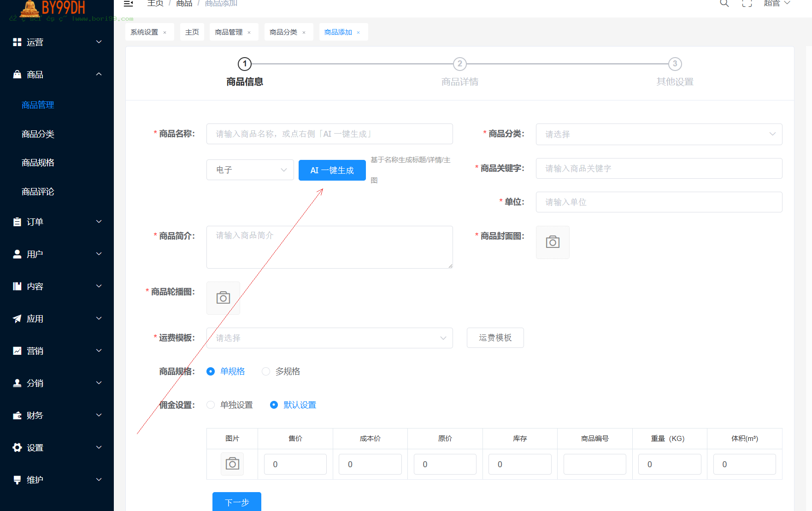812x511 pixels.
Task: Click the 体积(m³) input in the table
Action: pyautogui.click(x=745, y=464)
